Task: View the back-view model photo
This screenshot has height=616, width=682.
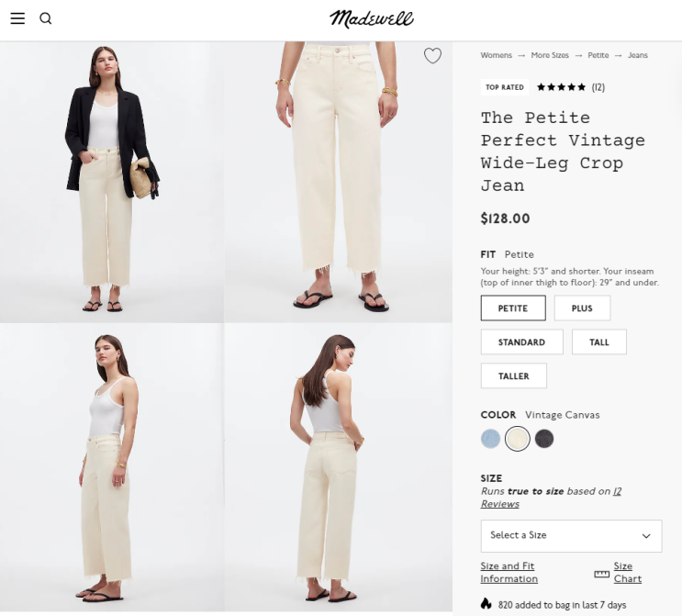Action: [339, 467]
